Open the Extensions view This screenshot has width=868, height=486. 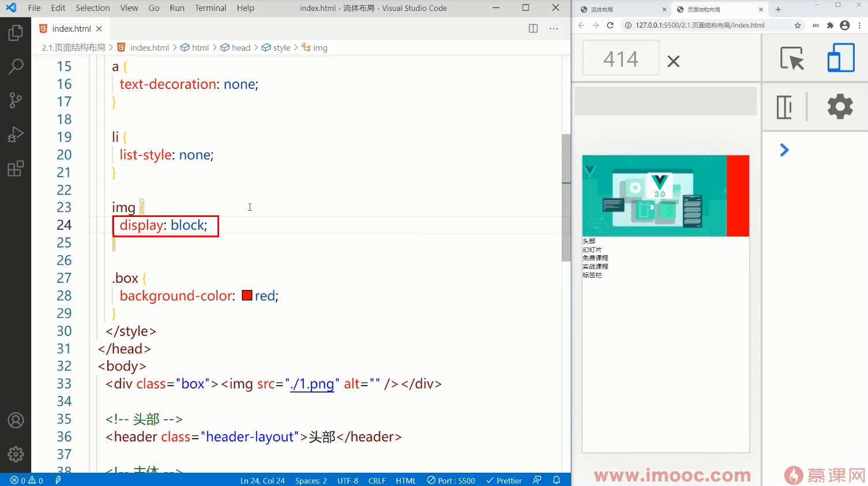point(16,169)
